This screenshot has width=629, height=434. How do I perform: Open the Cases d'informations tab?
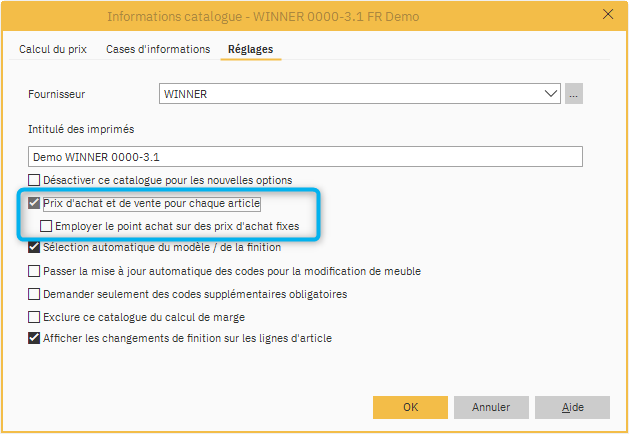pos(158,49)
